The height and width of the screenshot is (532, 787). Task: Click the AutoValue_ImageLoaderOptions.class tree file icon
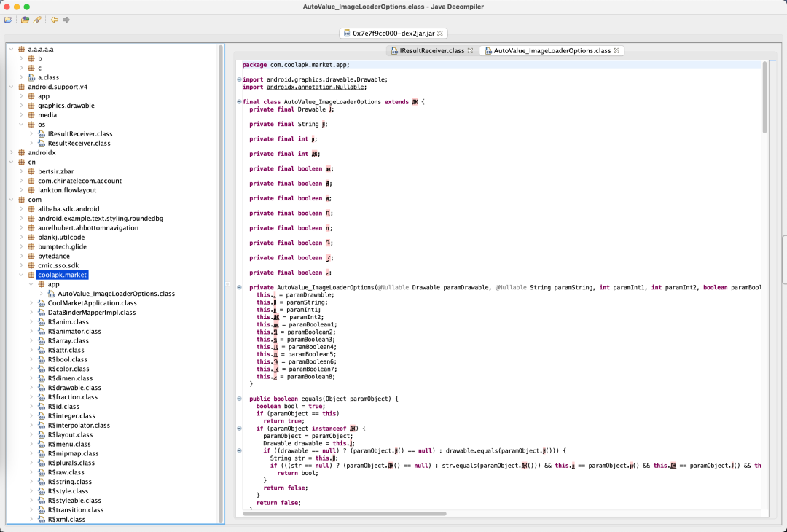(51, 294)
